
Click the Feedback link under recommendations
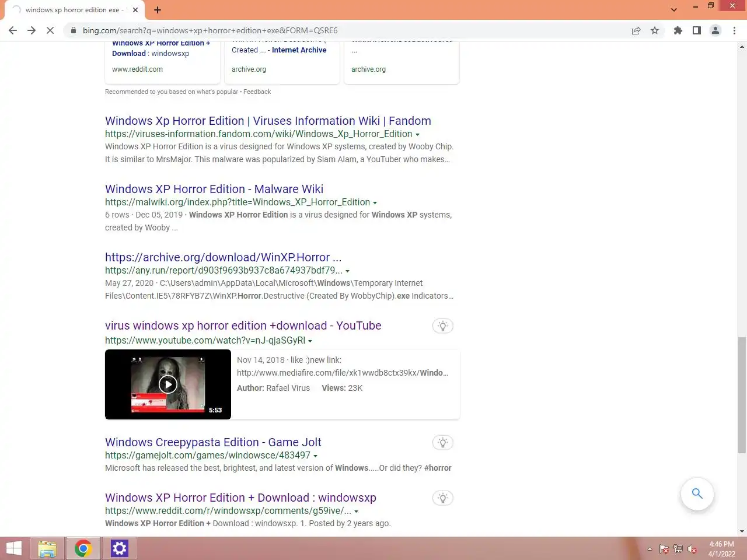pos(257,92)
